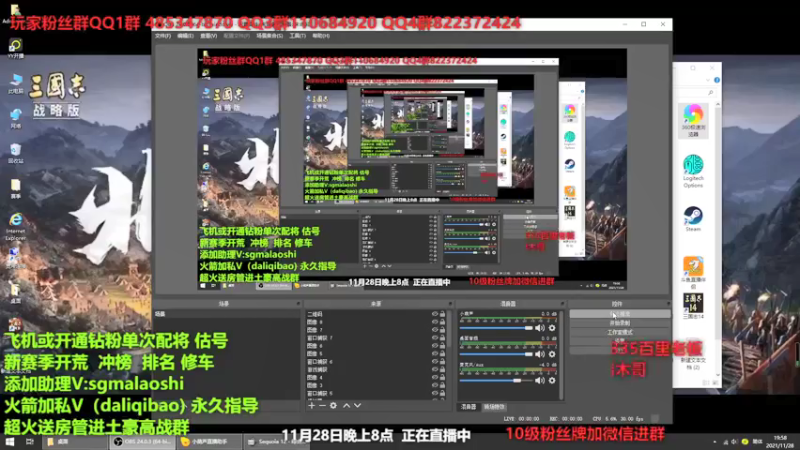Select 360极速浏览器 icon in folder window
The height and width of the screenshot is (450, 800).
pos(693,120)
